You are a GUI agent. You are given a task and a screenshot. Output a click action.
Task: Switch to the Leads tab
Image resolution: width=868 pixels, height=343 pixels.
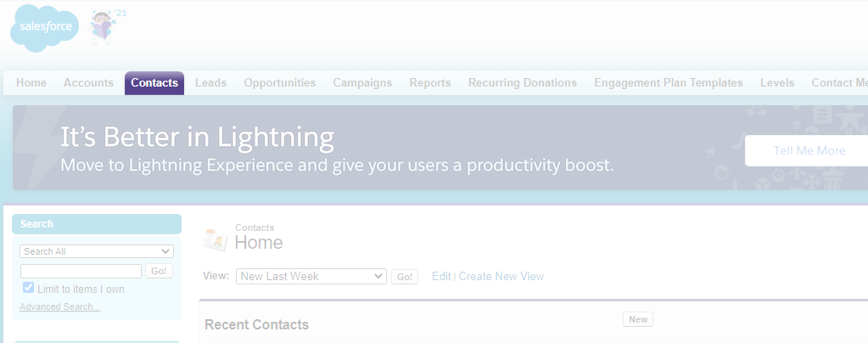click(211, 82)
